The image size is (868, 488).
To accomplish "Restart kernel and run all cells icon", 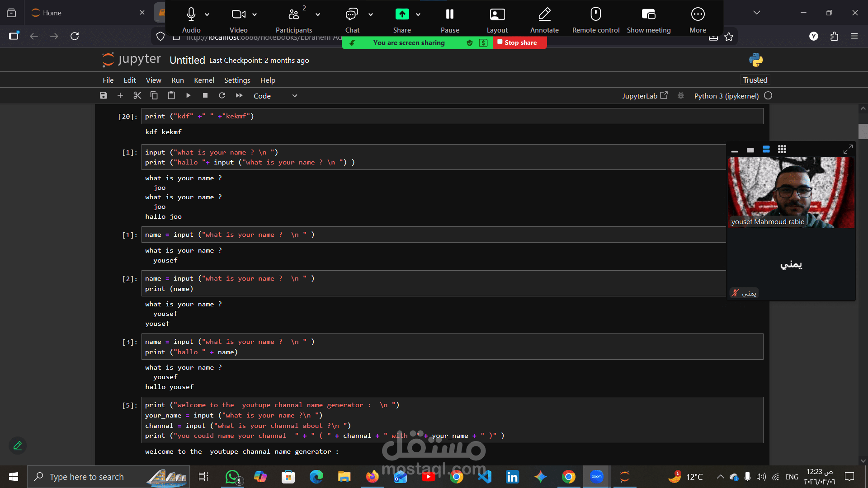I will click(239, 95).
